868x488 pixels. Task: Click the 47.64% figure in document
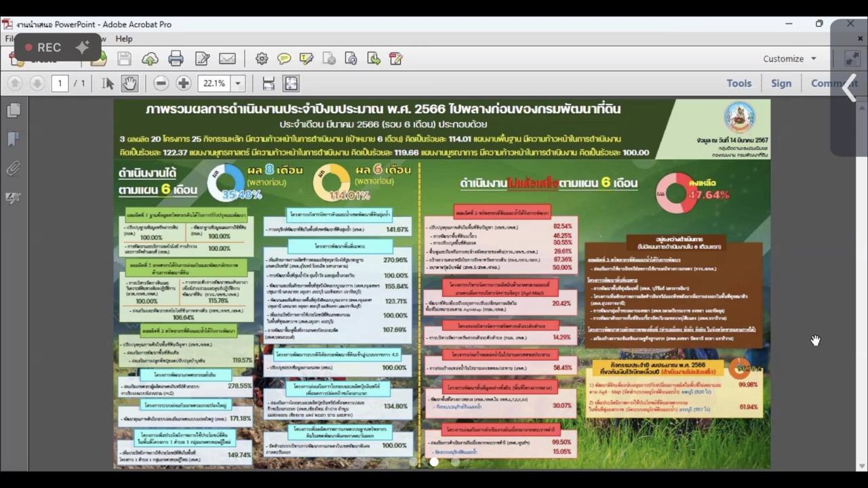(x=709, y=195)
